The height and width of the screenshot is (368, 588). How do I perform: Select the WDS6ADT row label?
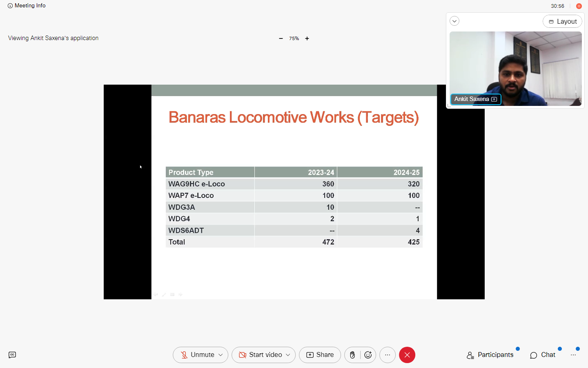(x=186, y=231)
